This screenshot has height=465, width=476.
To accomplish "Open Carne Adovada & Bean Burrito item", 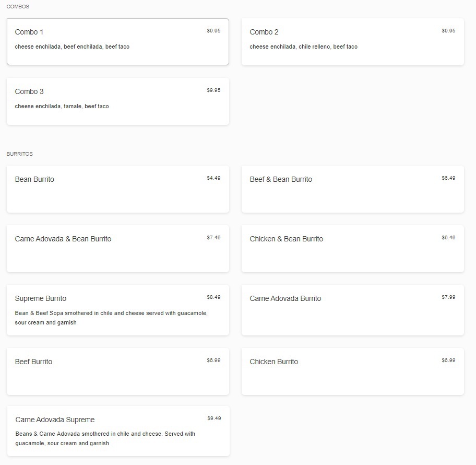I will click(117, 249).
